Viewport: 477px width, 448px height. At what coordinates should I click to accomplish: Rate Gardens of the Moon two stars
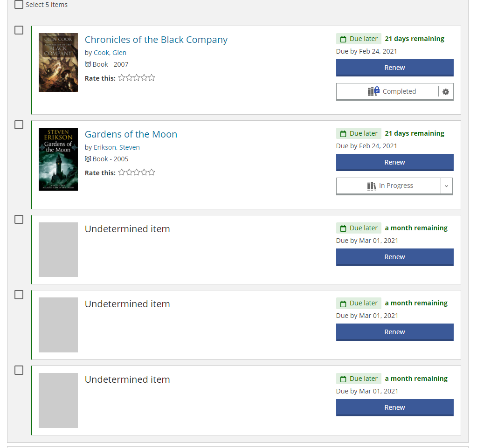(x=129, y=172)
